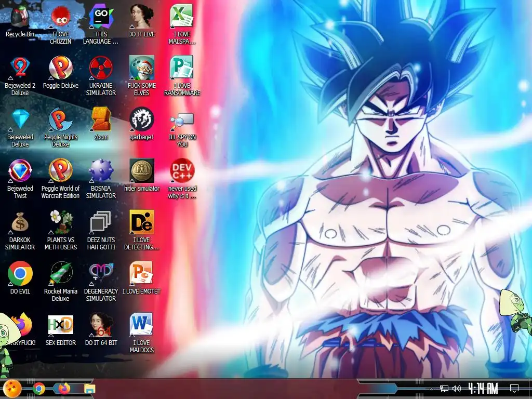Click the dragon ball Start button
This screenshot has width=532, height=399.
12,389
